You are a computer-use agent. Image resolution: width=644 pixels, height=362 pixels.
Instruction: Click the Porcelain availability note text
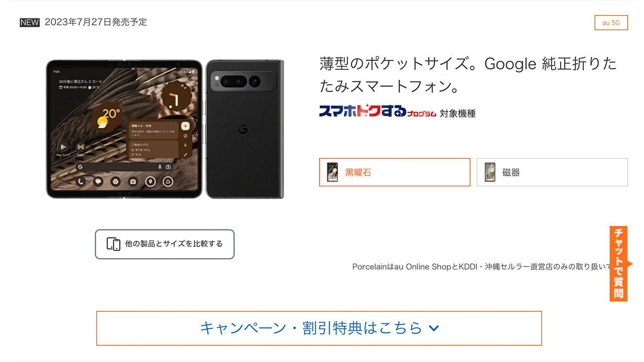[481, 267]
